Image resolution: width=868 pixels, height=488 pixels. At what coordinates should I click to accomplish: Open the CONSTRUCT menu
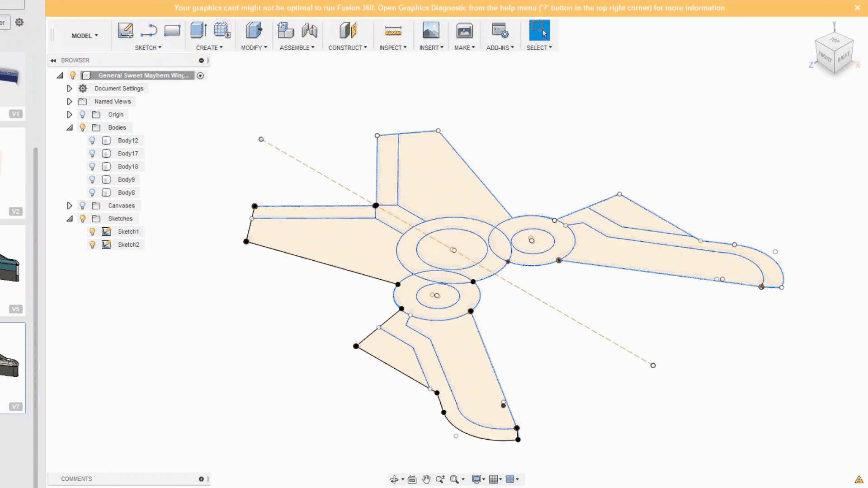(x=347, y=47)
